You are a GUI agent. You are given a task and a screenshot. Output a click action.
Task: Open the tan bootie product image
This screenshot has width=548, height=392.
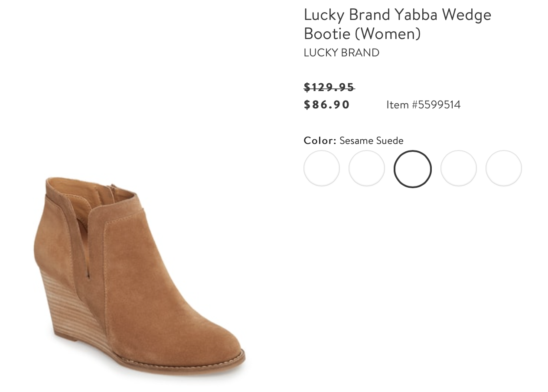139,275
